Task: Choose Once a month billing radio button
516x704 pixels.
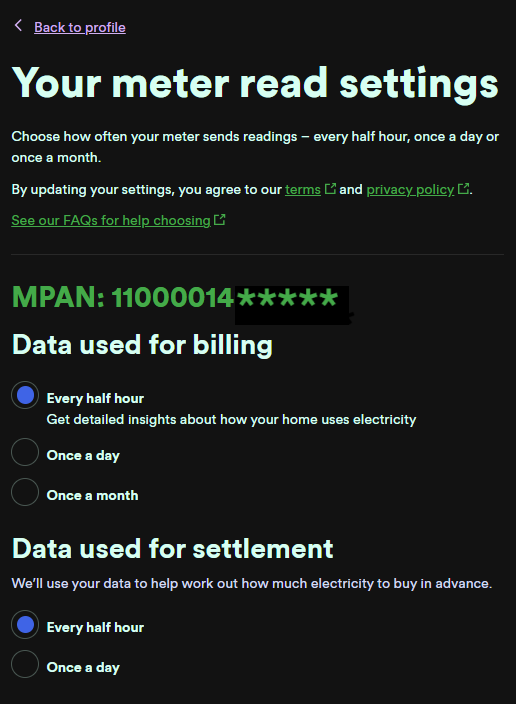Action: click(x=25, y=492)
